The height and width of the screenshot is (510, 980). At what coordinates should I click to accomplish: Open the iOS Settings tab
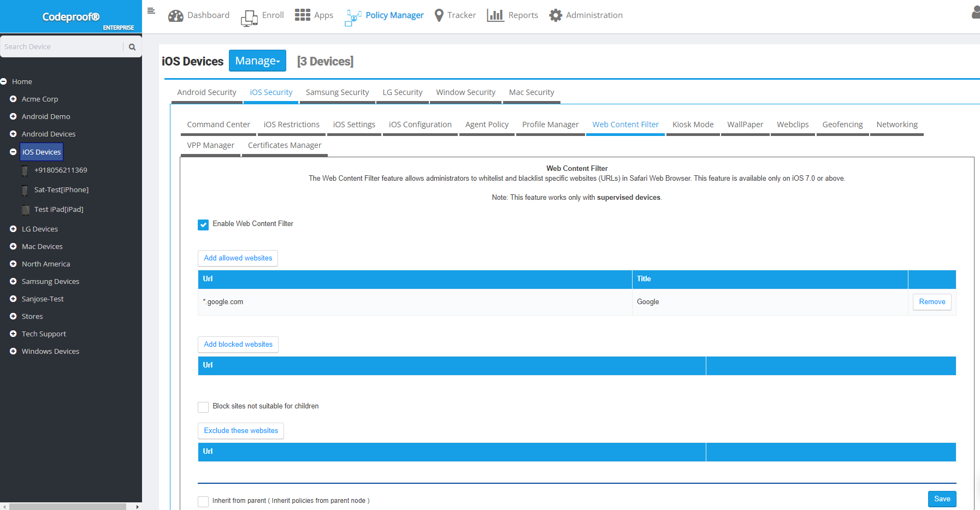point(354,124)
